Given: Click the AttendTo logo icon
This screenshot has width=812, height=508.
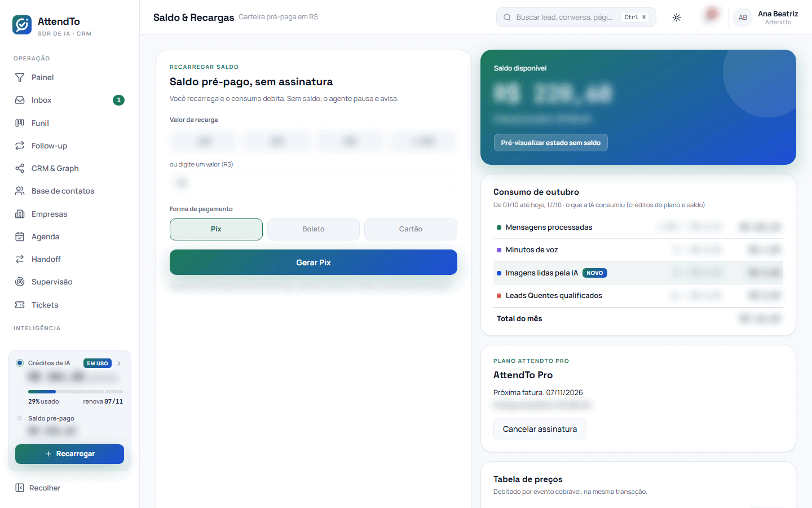Looking at the screenshot, I should [22, 25].
